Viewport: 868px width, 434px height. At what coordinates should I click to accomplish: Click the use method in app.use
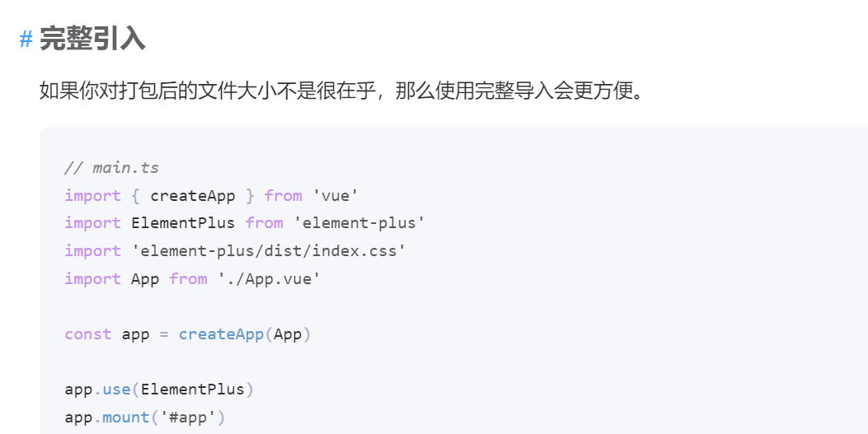(x=116, y=390)
